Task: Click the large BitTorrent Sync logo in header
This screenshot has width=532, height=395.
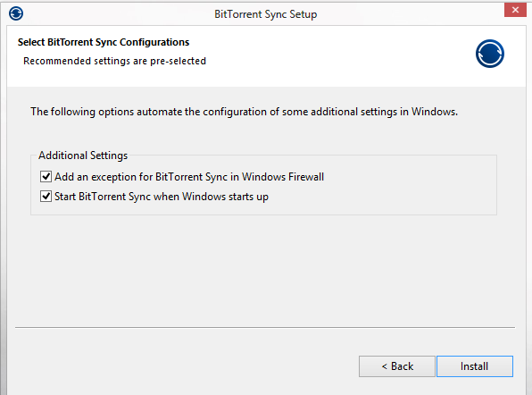Action: pyautogui.click(x=489, y=54)
